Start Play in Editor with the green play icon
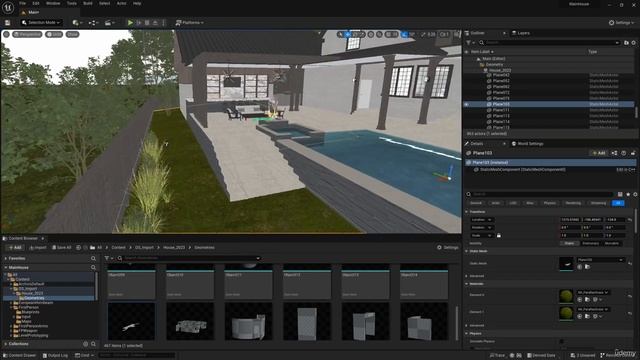 point(130,23)
